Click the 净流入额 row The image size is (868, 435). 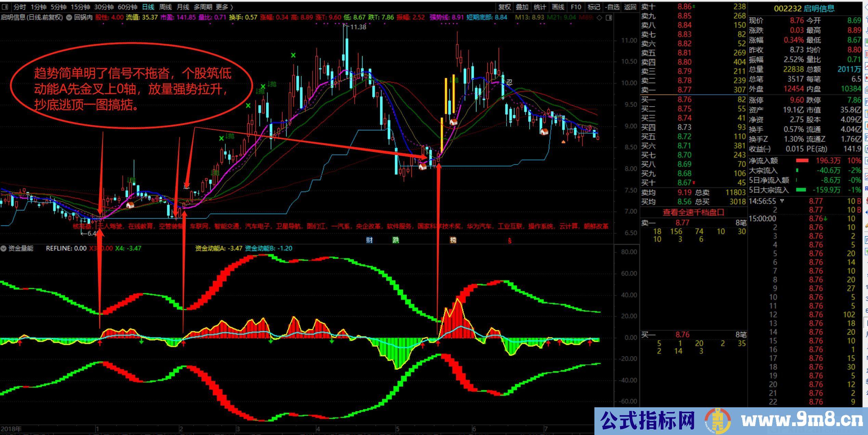(x=805, y=161)
